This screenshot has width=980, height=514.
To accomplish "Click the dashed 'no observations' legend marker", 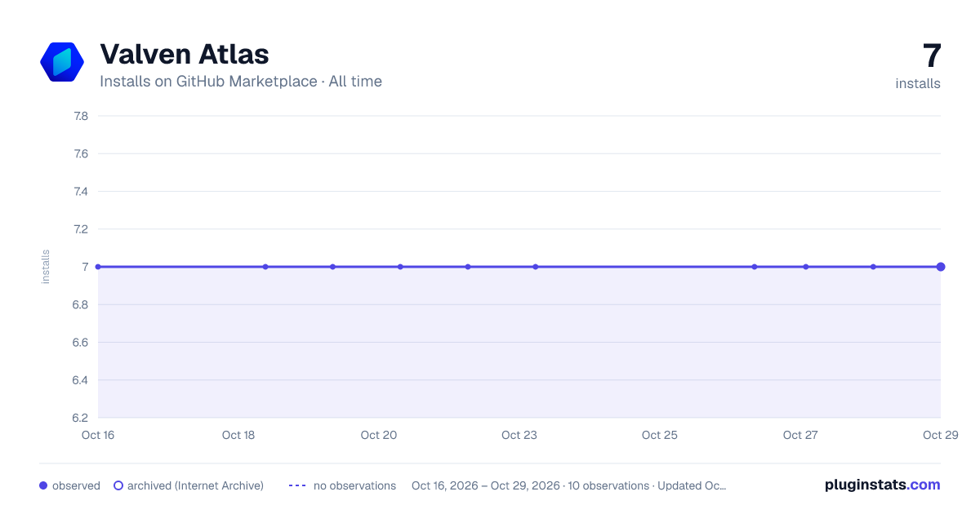I will [x=297, y=485].
